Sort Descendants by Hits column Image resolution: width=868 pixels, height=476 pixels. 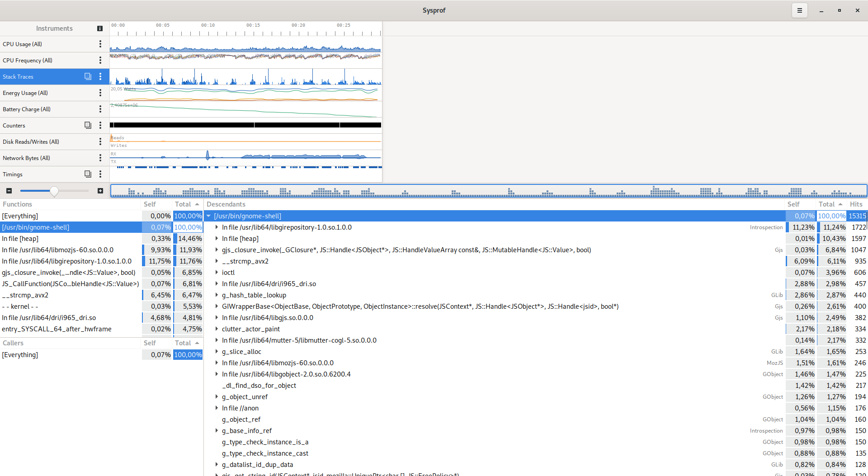click(x=857, y=204)
